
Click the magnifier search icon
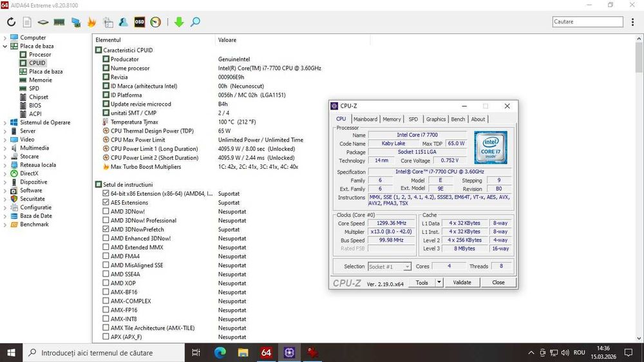point(196,22)
